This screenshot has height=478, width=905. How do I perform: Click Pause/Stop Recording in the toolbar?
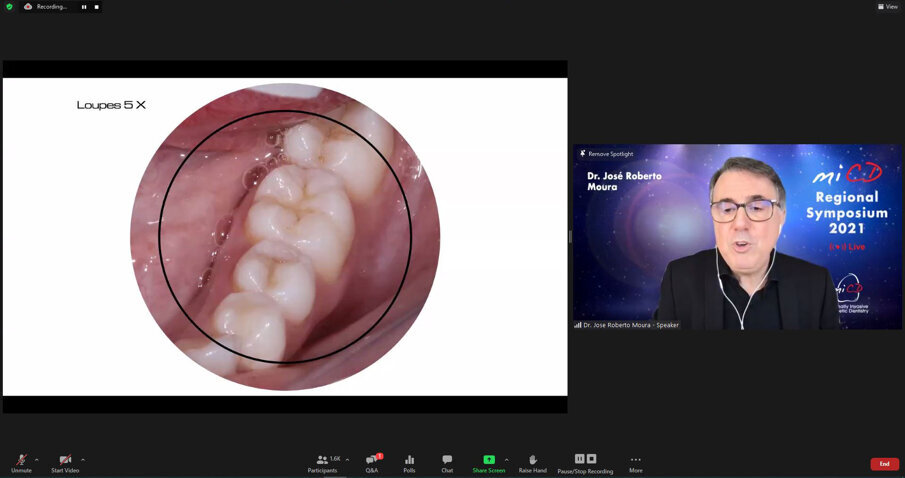click(585, 463)
